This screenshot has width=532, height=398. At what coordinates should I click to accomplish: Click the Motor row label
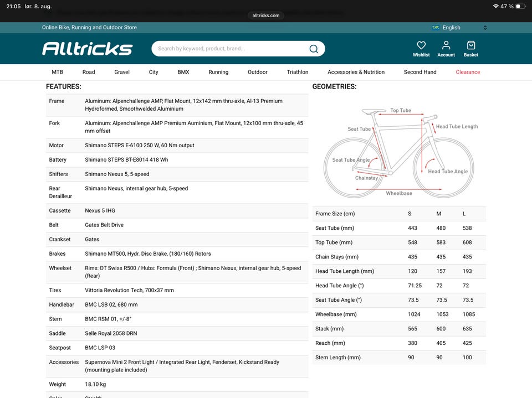(x=56, y=146)
